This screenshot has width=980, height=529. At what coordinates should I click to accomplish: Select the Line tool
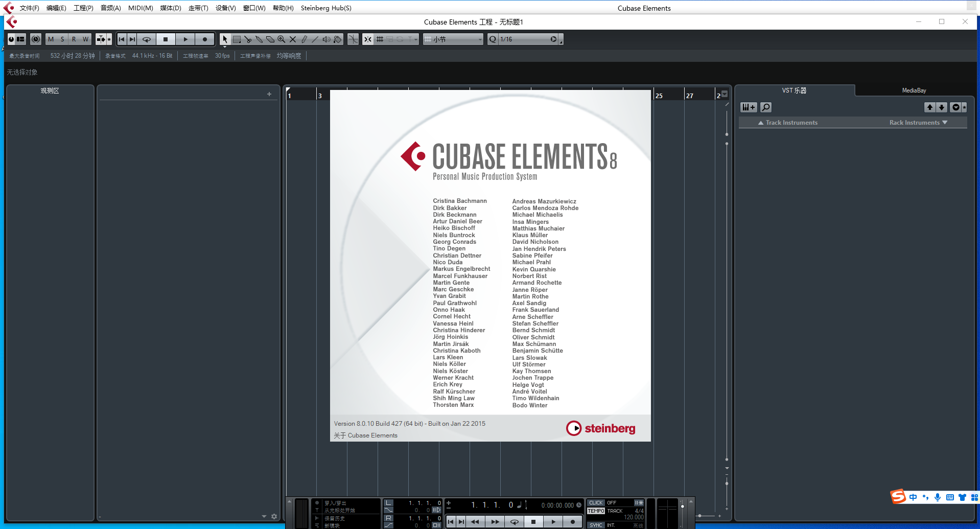click(x=315, y=39)
